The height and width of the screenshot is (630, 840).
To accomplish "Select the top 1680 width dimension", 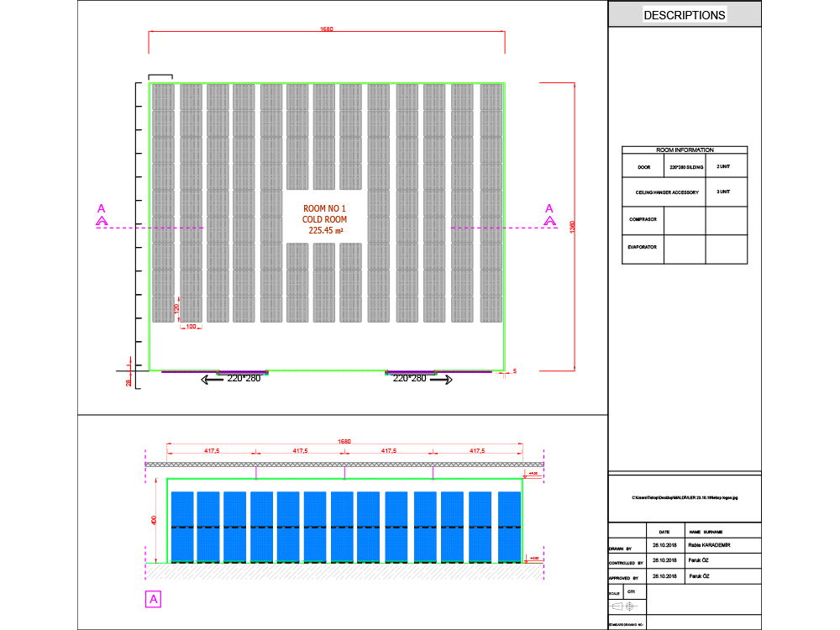I will tap(326, 29).
